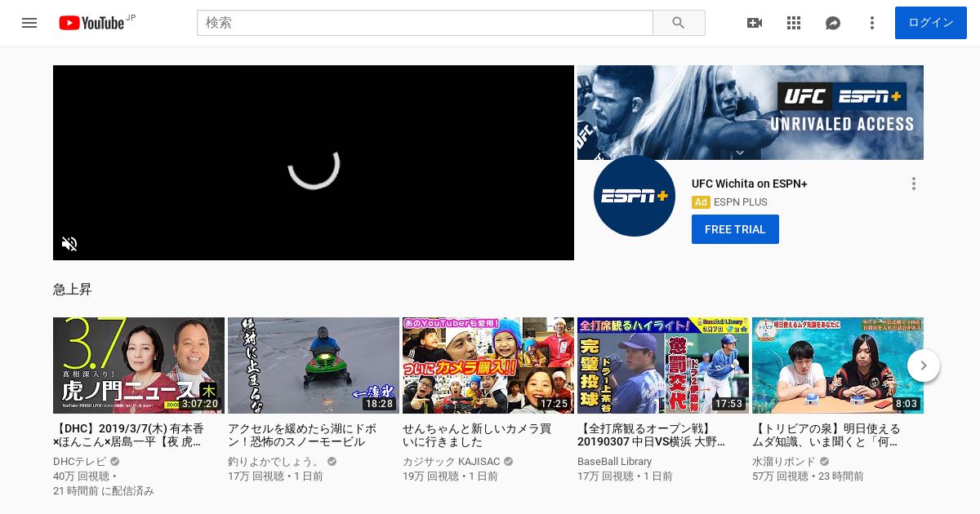Visit the DHCテレビ channel
The width and height of the screenshot is (980, 514).
[x=80, y=462]
